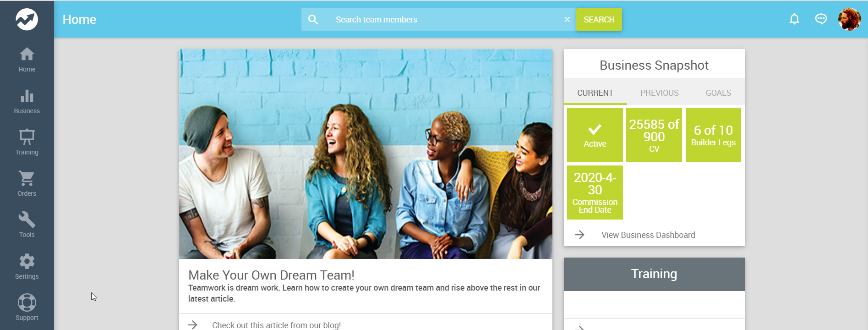Click the green SEARCH button

(599, 20)
